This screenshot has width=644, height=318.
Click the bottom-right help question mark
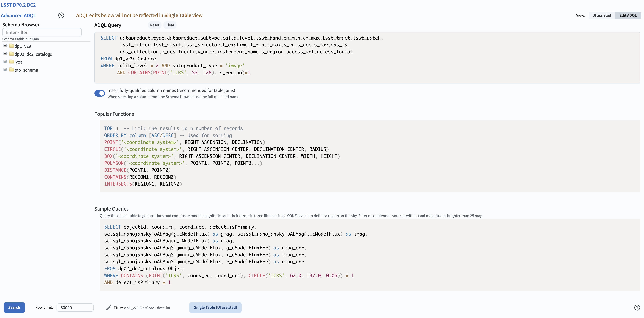(x=637, y=307)
